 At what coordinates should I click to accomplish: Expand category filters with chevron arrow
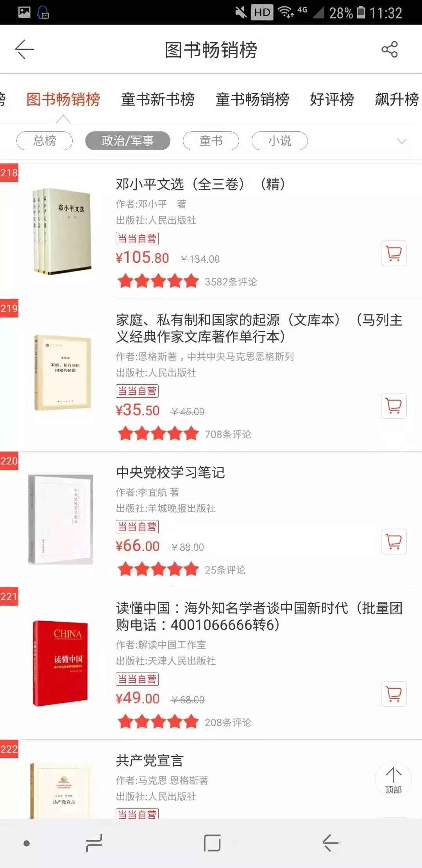[x=402, y=141]
